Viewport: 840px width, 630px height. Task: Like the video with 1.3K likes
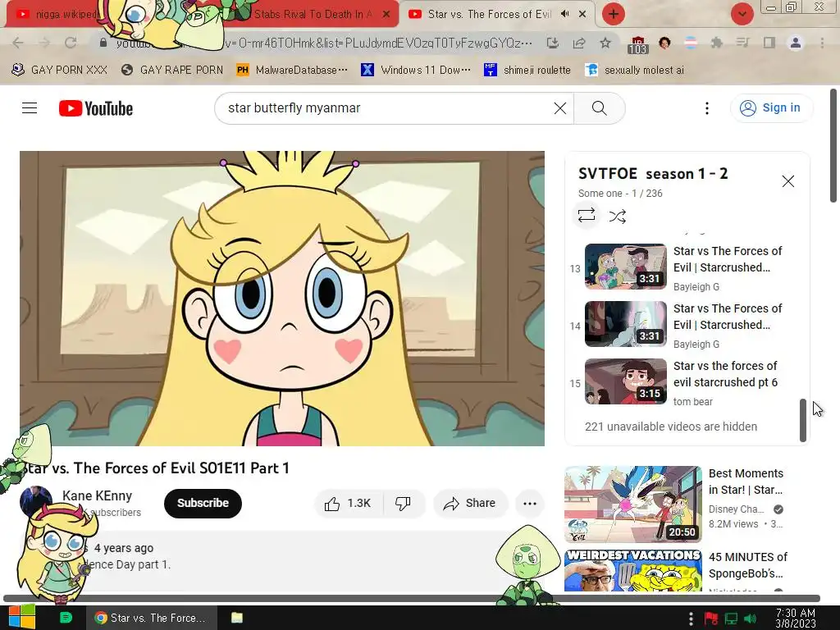click(x=348, y=503)
